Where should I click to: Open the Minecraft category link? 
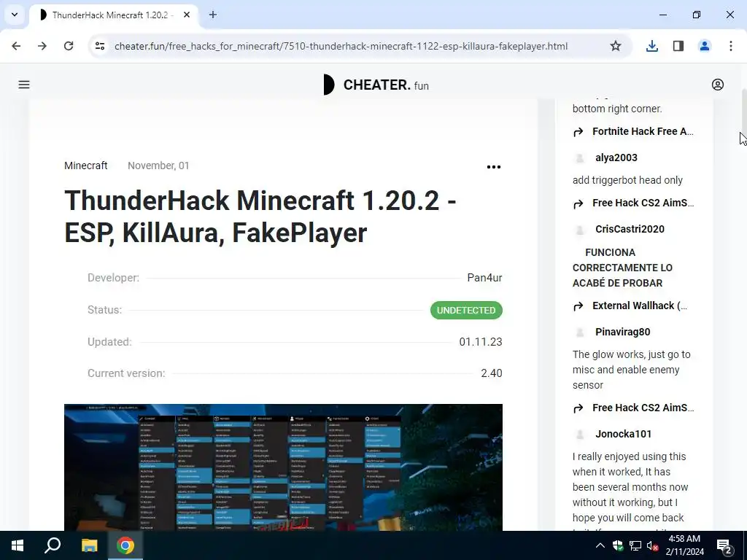[x=86, y=166]
